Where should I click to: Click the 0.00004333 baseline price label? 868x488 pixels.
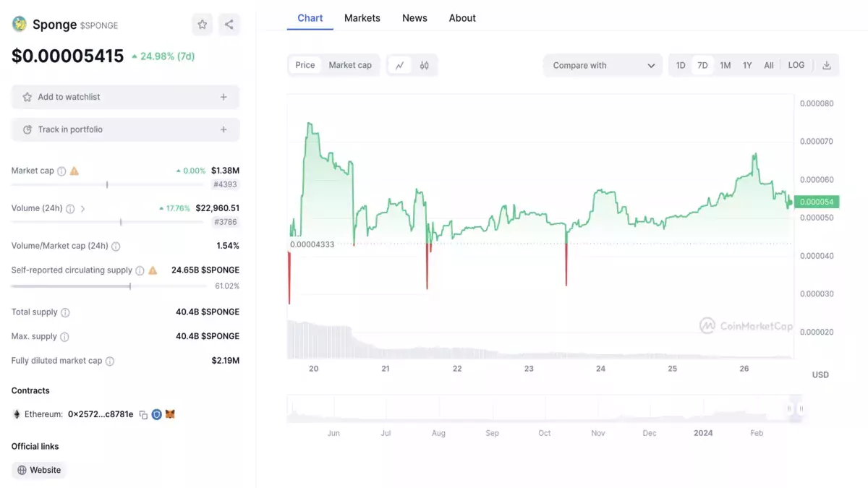[x=312, y=244]
